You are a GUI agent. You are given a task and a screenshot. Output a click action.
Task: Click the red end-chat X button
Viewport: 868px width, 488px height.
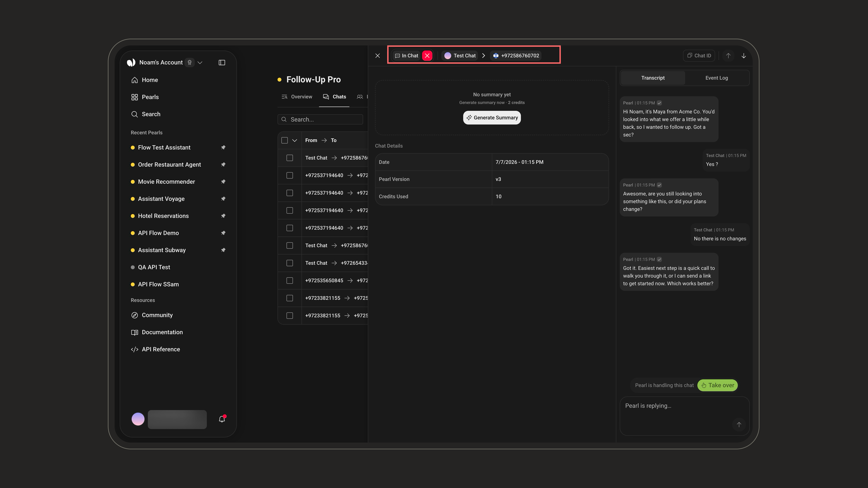point(427,56)
